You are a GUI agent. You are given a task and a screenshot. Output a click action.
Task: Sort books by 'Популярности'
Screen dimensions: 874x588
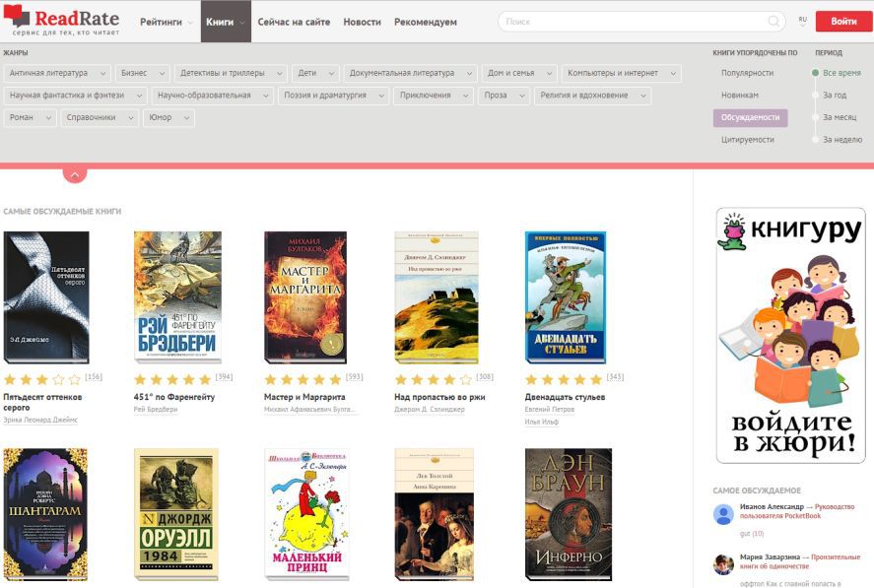coord(747,73)
